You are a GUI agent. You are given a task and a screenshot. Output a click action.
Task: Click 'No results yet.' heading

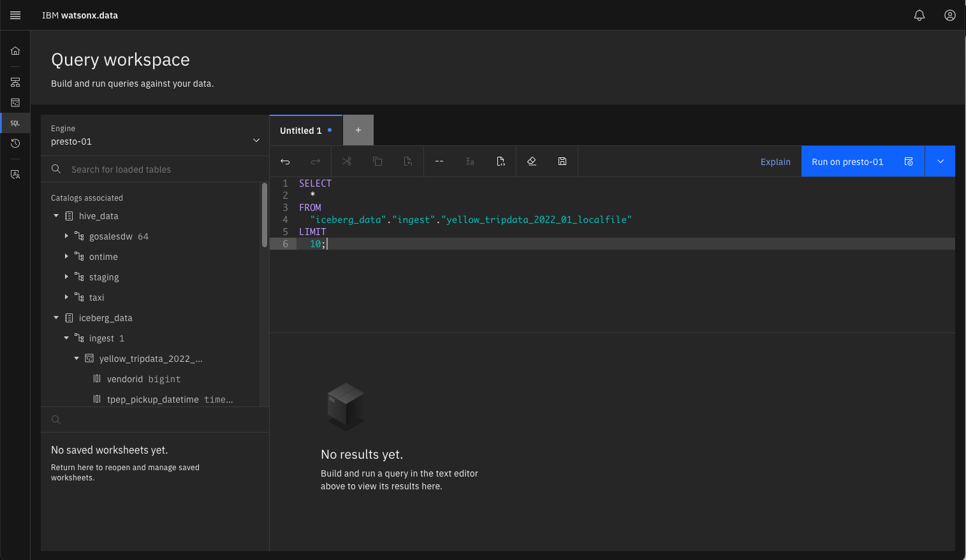[x=362, y=454]
